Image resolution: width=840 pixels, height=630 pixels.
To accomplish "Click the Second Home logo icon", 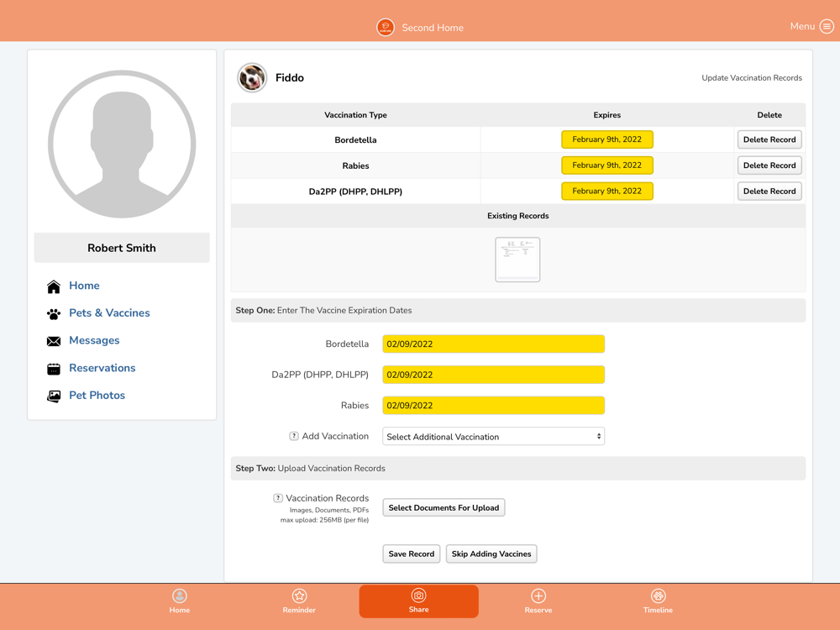I will coord(386,27).
